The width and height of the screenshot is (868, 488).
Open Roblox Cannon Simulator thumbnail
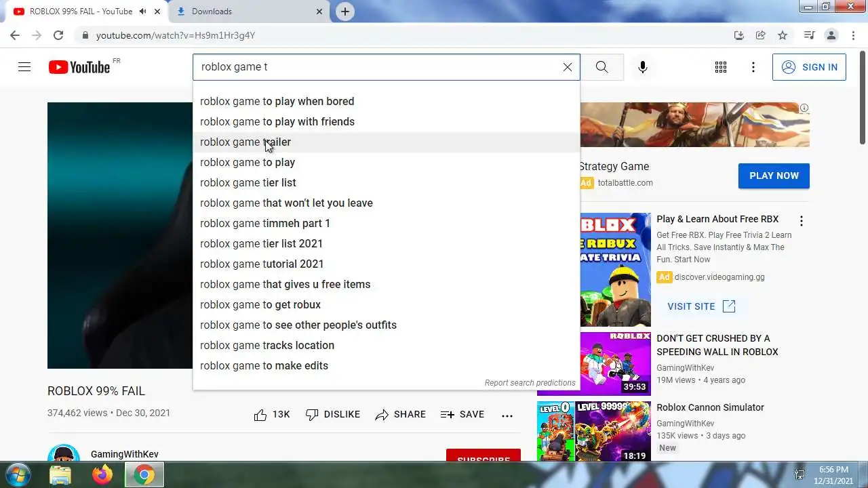[593, 431]
